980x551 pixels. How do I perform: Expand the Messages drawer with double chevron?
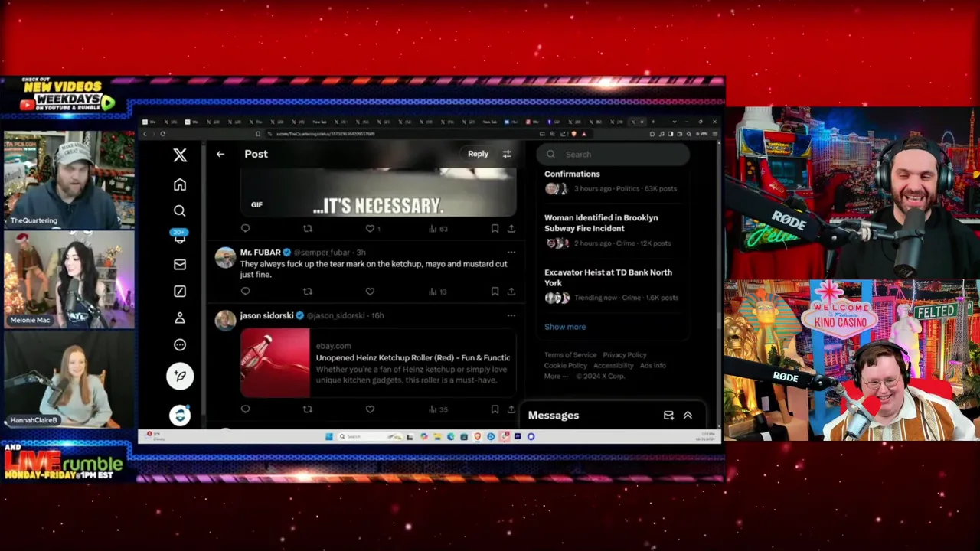(x=688, y=415)
